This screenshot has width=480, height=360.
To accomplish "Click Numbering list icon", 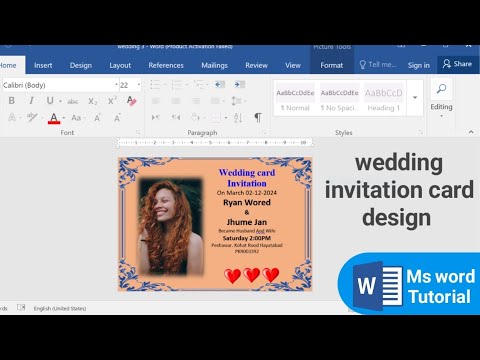I will click(176, 84).
